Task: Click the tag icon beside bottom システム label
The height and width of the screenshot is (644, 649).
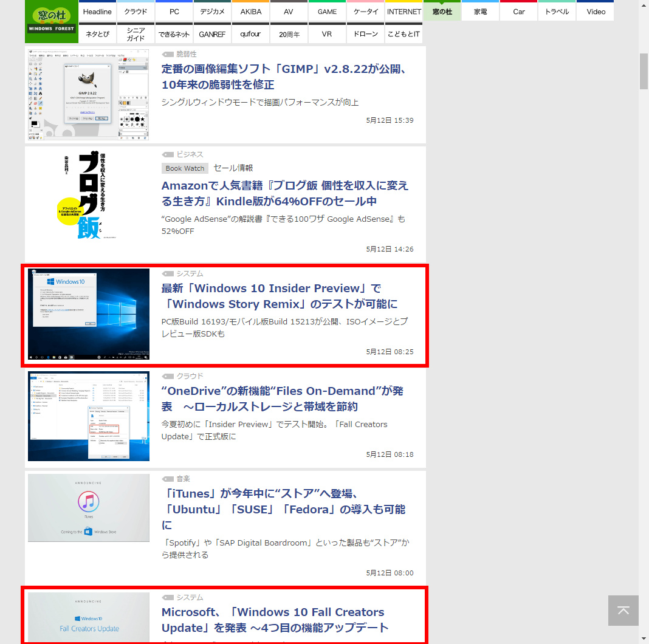Action: (x=168, y=597)
